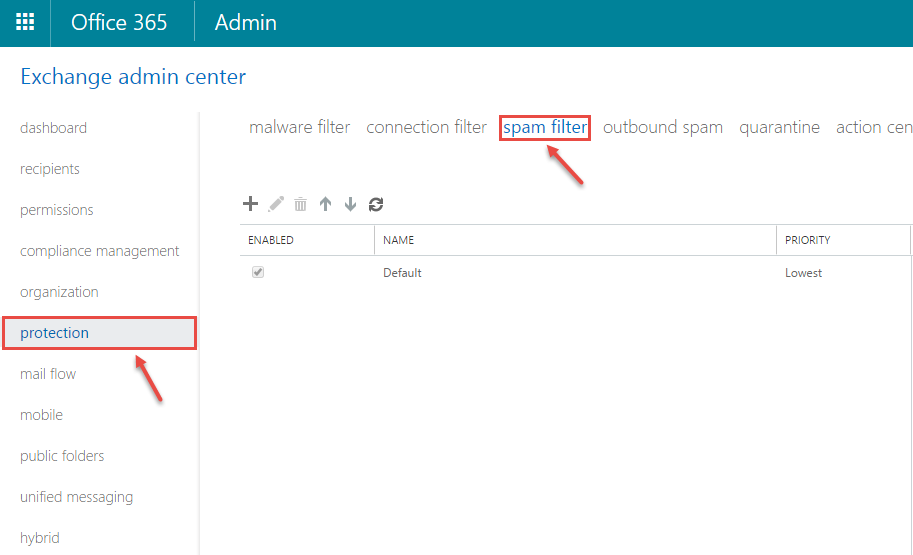Refresh the spam filter list
This screenshot has height=555, width=913.
(376, 204)
